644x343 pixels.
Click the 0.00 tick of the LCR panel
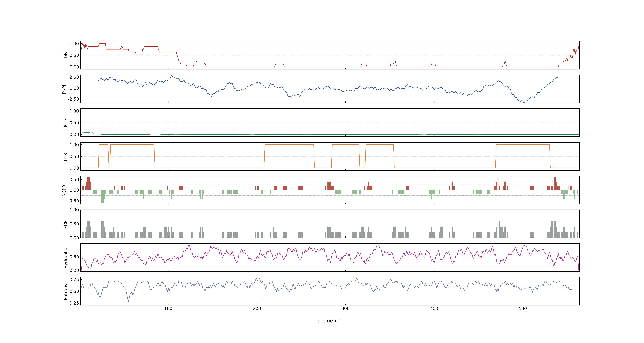tap(74, 168)
